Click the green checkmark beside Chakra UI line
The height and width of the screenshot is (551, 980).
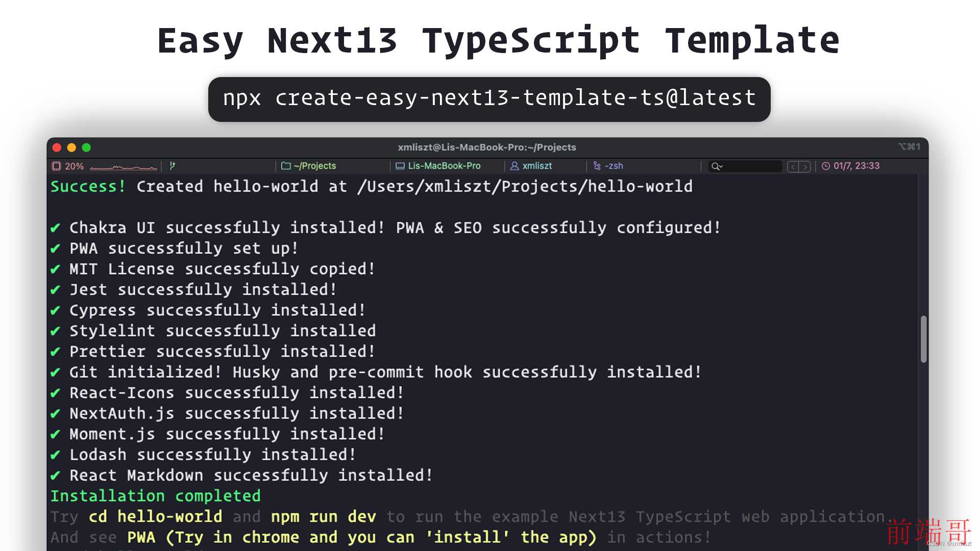tap(56, 228)
